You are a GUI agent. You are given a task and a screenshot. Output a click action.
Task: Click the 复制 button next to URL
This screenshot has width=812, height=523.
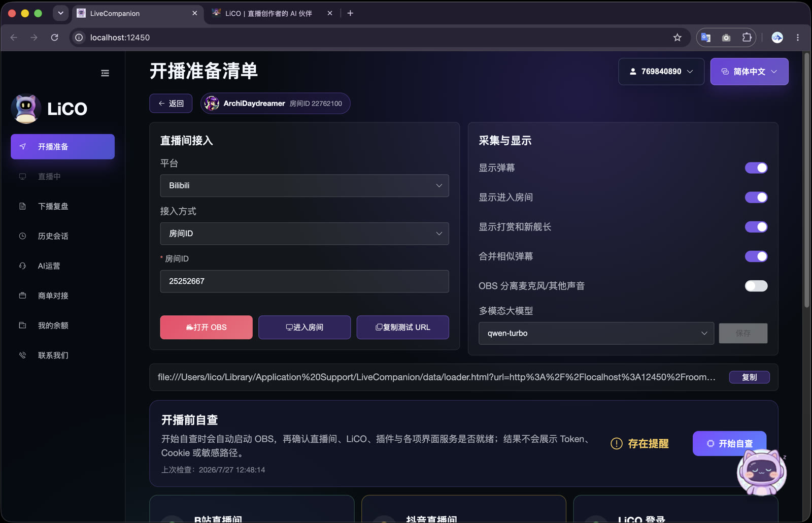(x=750, y=377)
